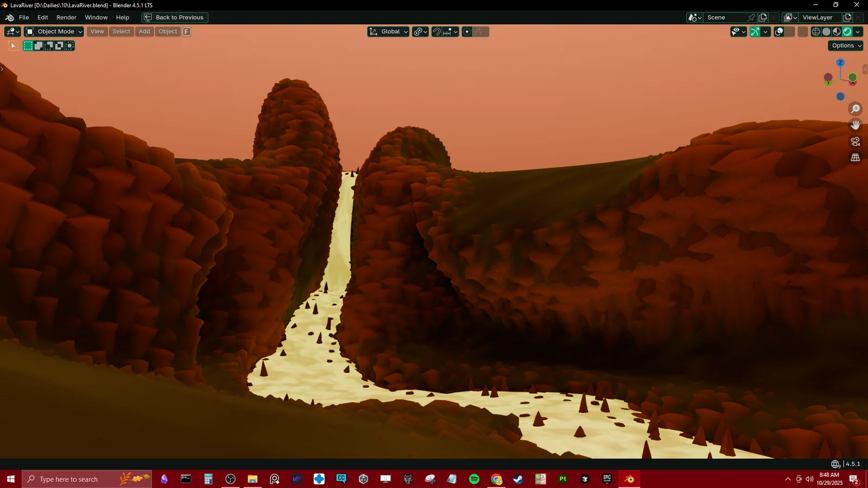Toggle Show Gizmo visibility in viewport
This screenshot has width=868, height=488.
tap(754, 31)
